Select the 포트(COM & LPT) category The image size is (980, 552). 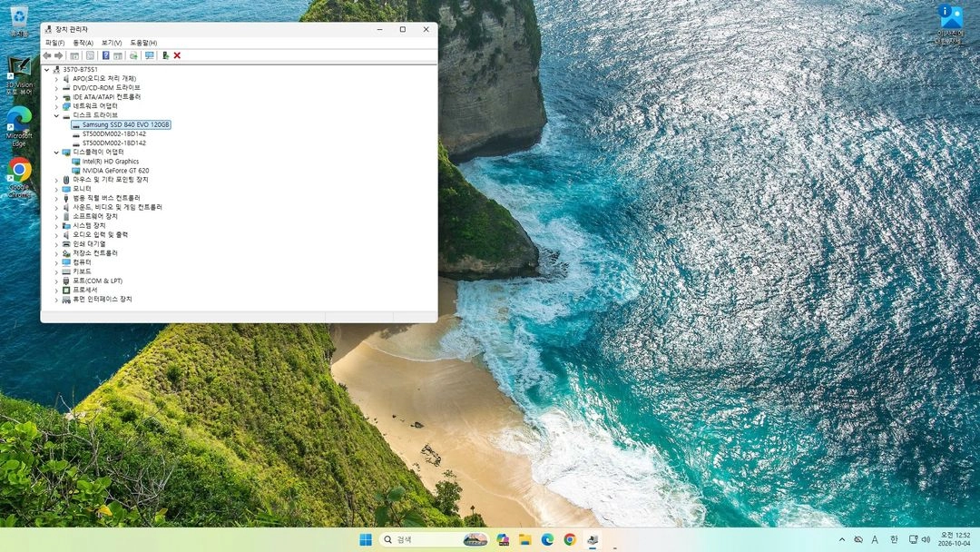coord(97,281)
